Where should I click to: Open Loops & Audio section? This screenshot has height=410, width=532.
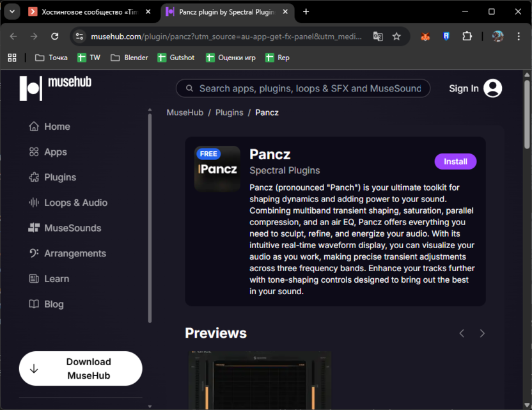68,203
